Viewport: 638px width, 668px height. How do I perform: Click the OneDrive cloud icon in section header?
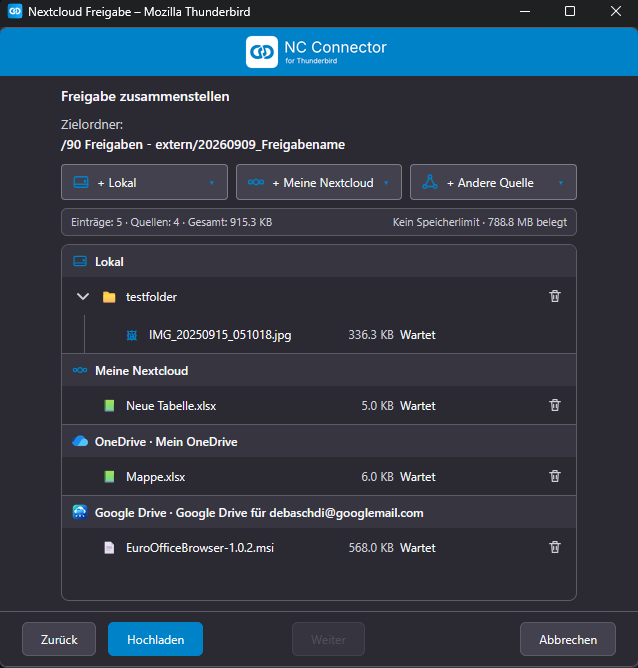80,441
